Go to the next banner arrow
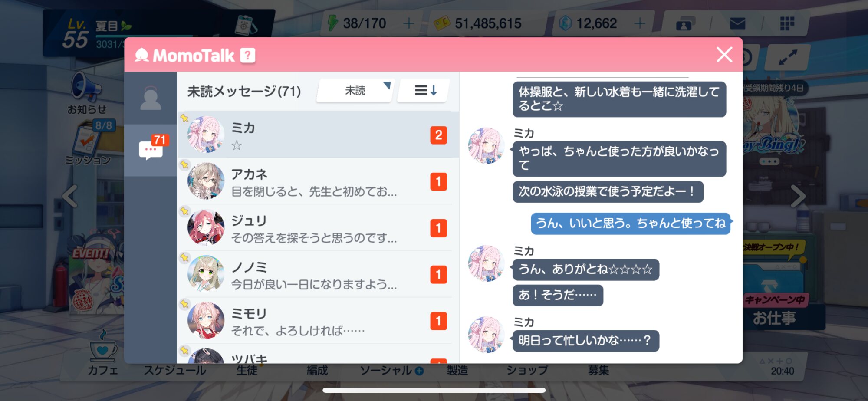 pyautogui.click(x=798, y=196)
